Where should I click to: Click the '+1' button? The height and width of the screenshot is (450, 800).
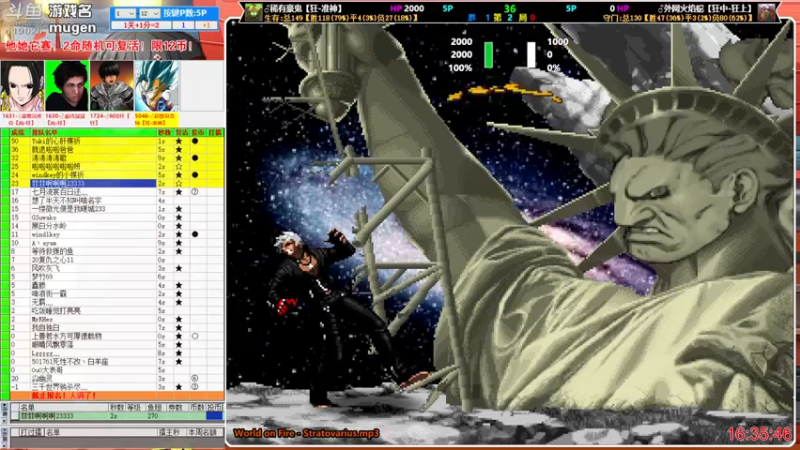[206, 25]
